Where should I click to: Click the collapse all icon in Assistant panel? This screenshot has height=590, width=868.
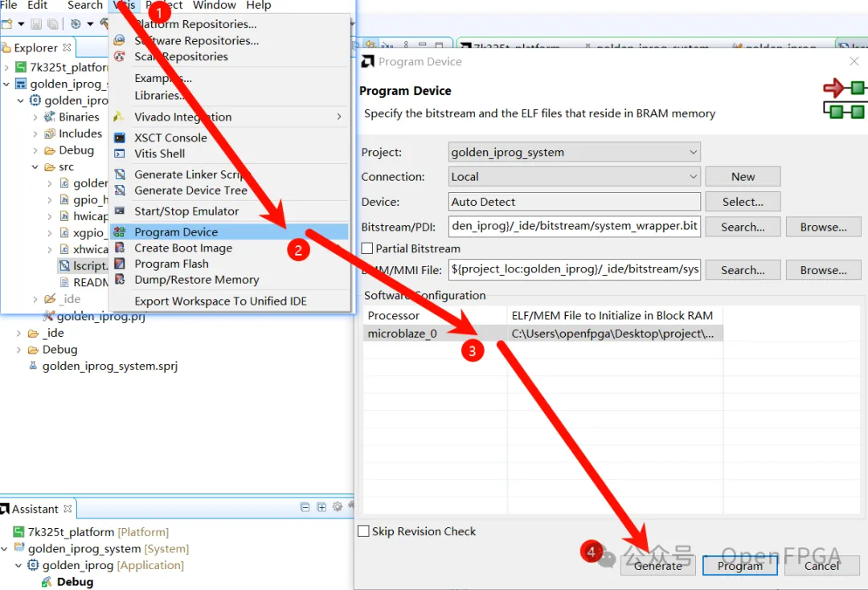[x=305, y=507]
